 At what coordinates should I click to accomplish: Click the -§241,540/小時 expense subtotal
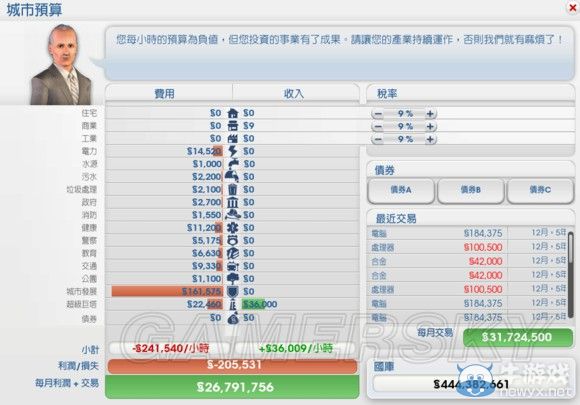tap(171, 348)
